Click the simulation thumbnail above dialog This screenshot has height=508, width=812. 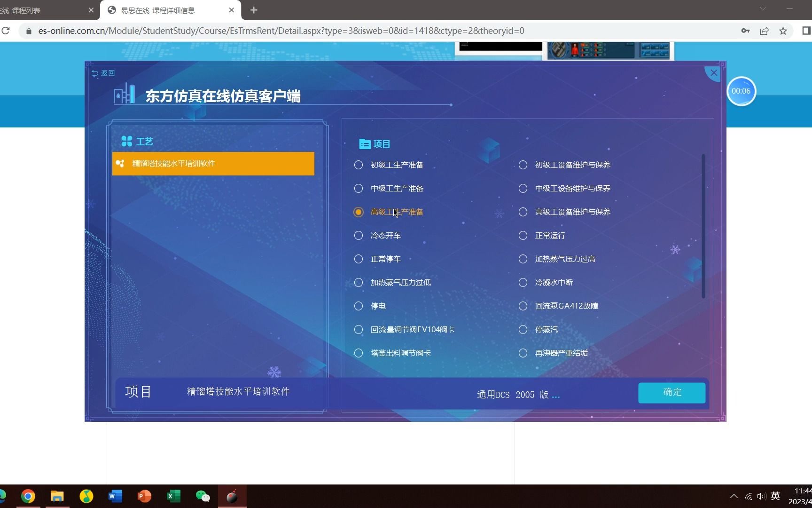[x=608, y=50]
